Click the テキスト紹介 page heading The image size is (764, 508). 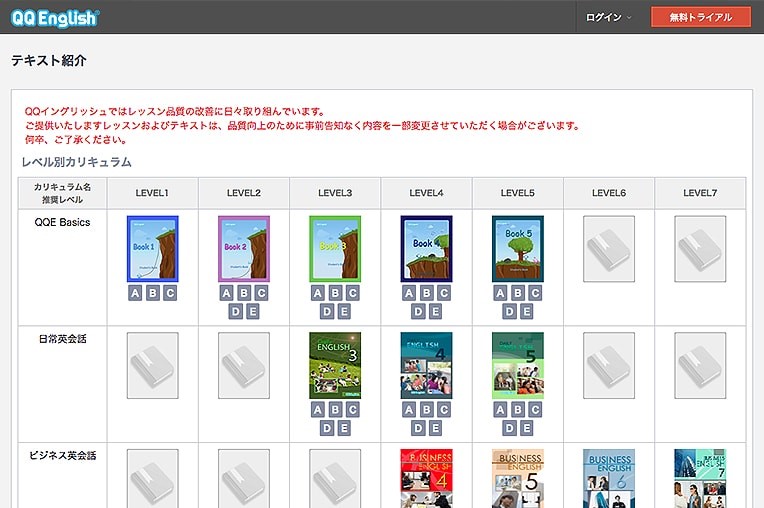tap(49, 60)
